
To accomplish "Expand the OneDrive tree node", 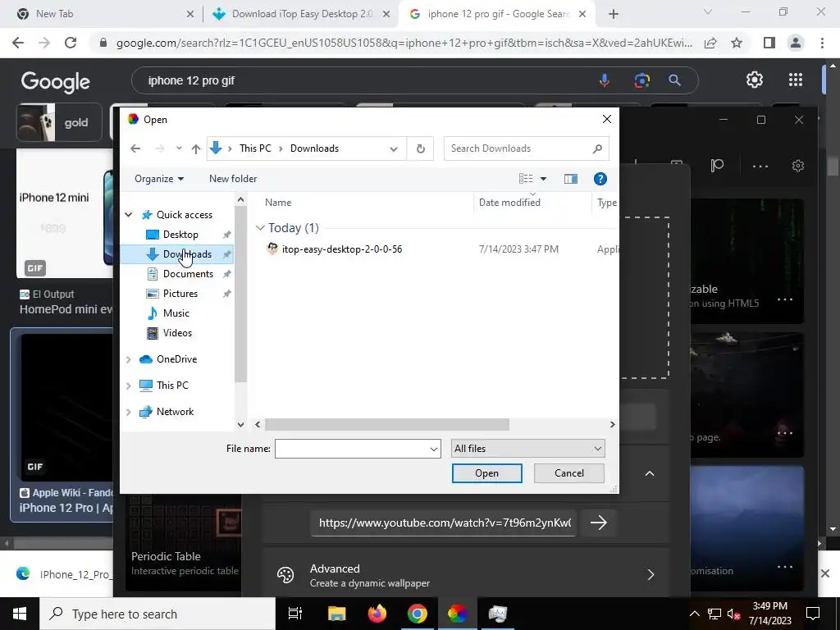I will (x=129, y=359).
